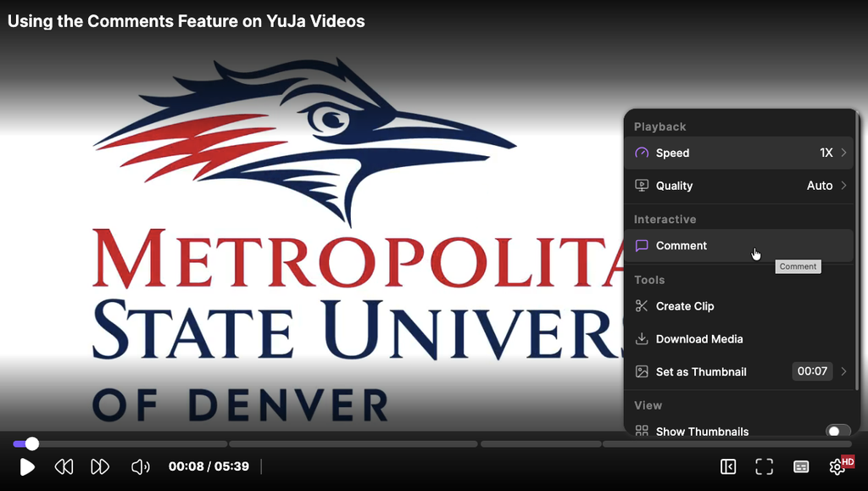The width and height of the screenshot is (868, 491).
Task: Click the monitor Quality icon
Action: click(642, 186)
